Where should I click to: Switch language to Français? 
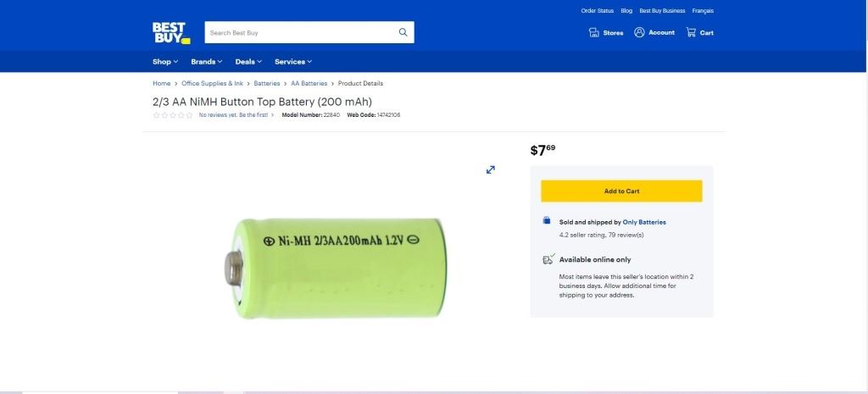coord(703,11)
